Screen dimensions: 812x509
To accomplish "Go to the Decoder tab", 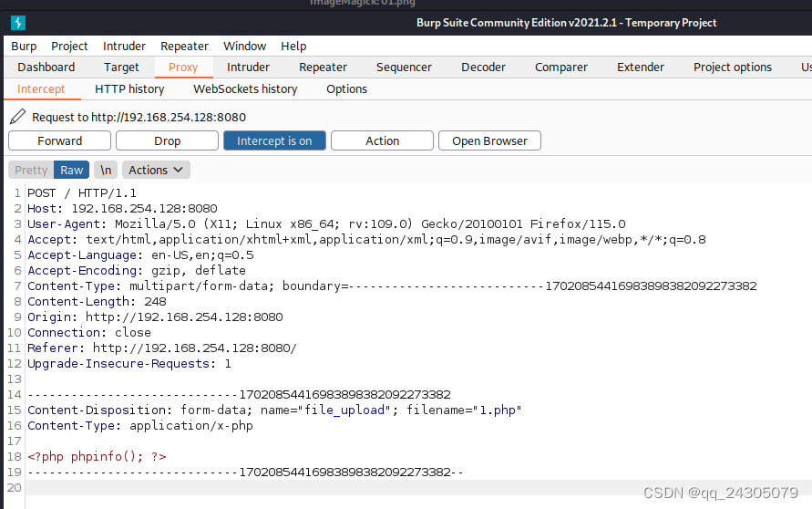I will (x=483, y=68).
